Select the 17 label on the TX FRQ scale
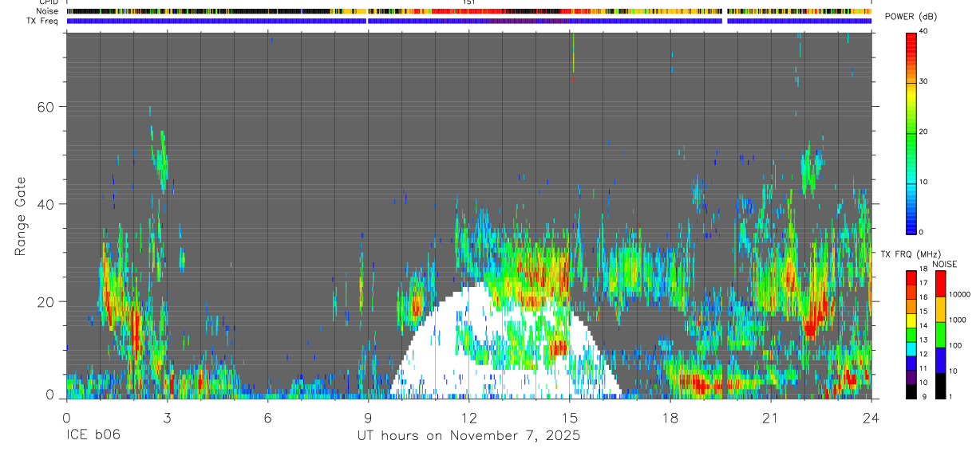980x452 pixels. click(x=923, y=283)
